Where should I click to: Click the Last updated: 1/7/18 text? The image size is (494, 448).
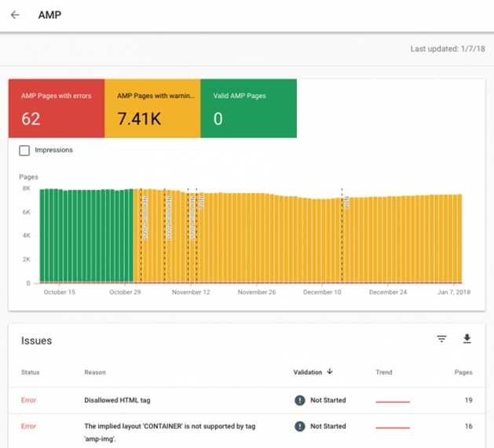[x=448, y=49]
